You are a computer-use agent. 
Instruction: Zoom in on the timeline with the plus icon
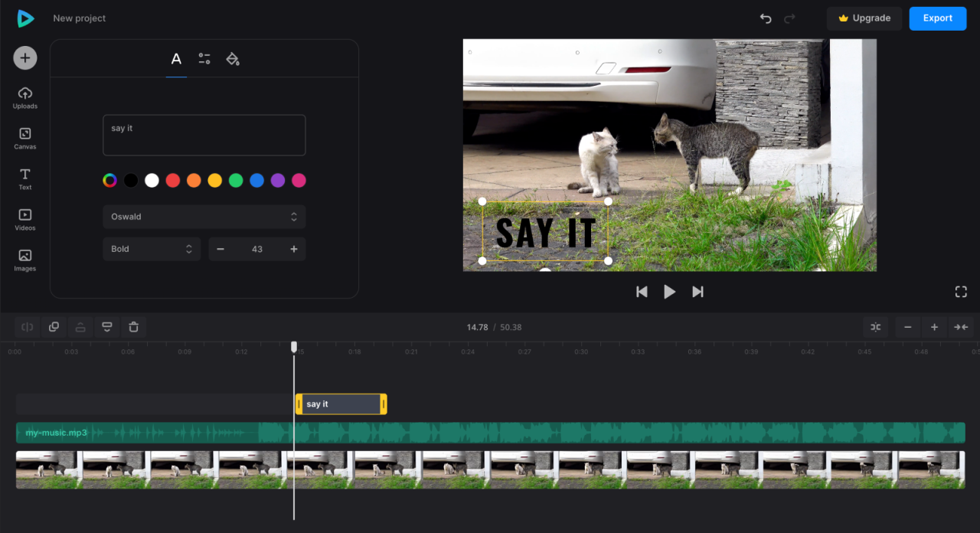[x=934, y=327]
